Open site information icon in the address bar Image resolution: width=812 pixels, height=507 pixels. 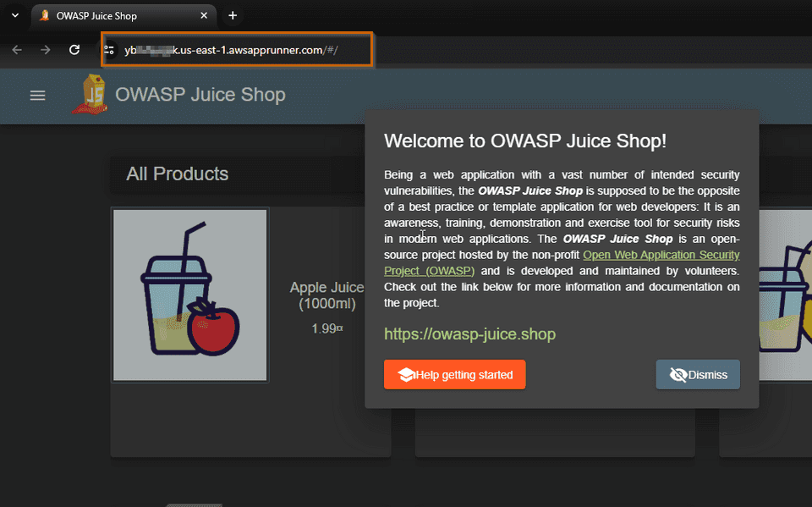click(x=109, y=49)
